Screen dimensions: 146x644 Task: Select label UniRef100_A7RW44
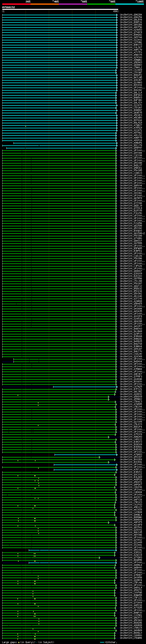pyautogui.click(x=131, y=369)
